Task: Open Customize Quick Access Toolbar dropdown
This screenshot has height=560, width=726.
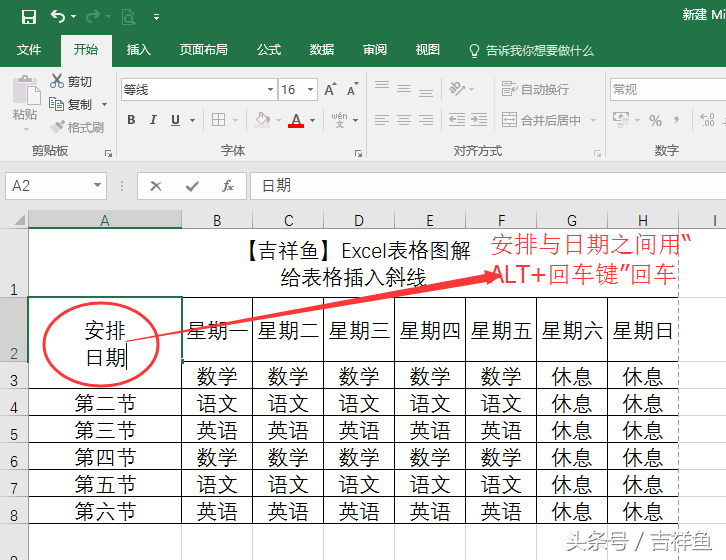Action: 156,18
